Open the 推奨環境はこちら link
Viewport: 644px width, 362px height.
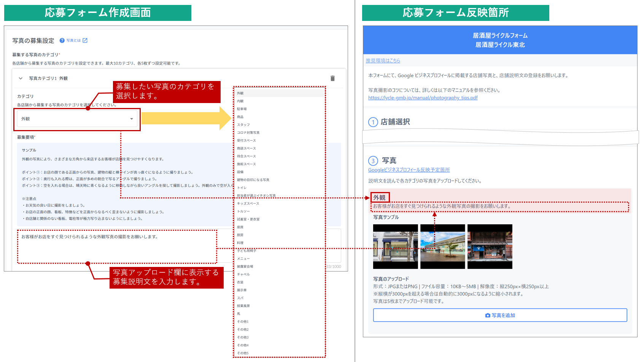click(x=383, y=61)
